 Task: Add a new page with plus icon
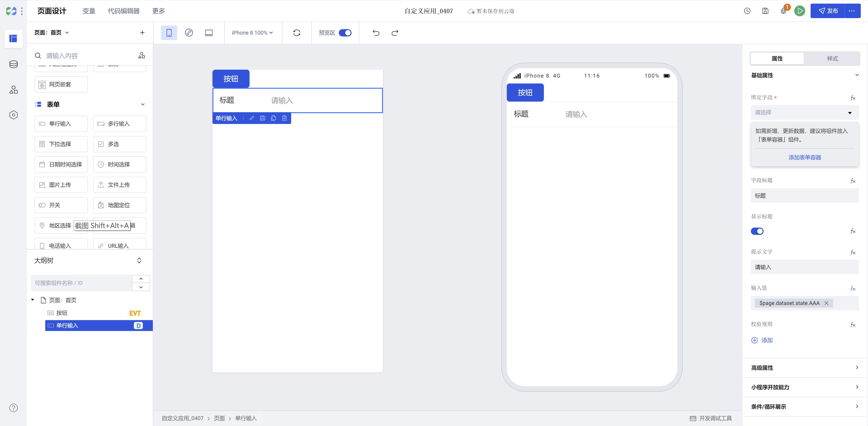point(142,33)
